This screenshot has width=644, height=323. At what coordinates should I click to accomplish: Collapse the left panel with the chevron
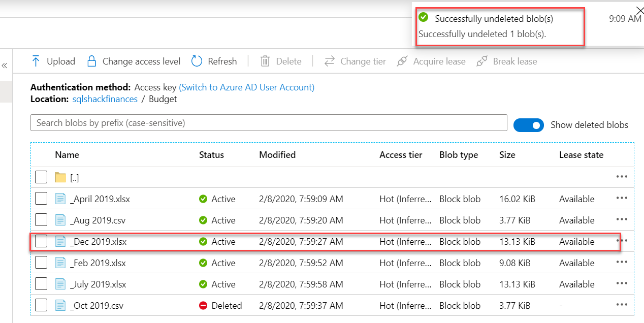(x=5, y=64)
